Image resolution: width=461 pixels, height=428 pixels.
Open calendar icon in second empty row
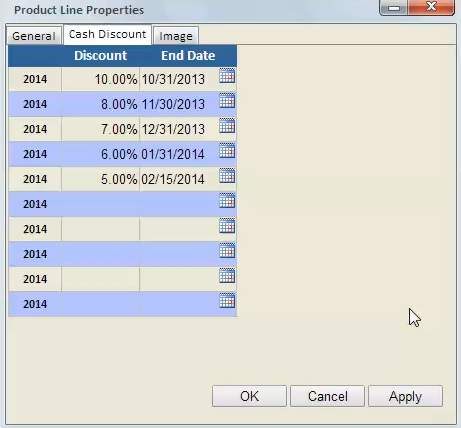pos(227,226)
